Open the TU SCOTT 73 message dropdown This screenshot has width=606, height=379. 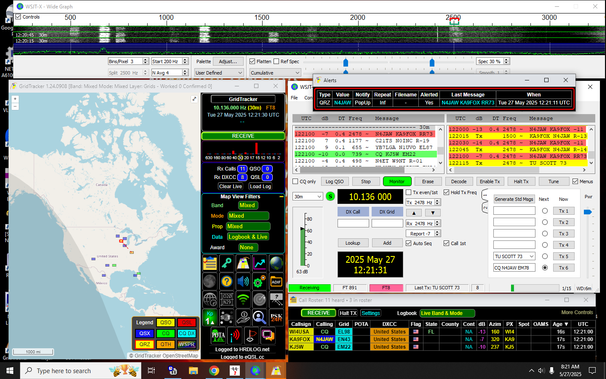point(514,256)
